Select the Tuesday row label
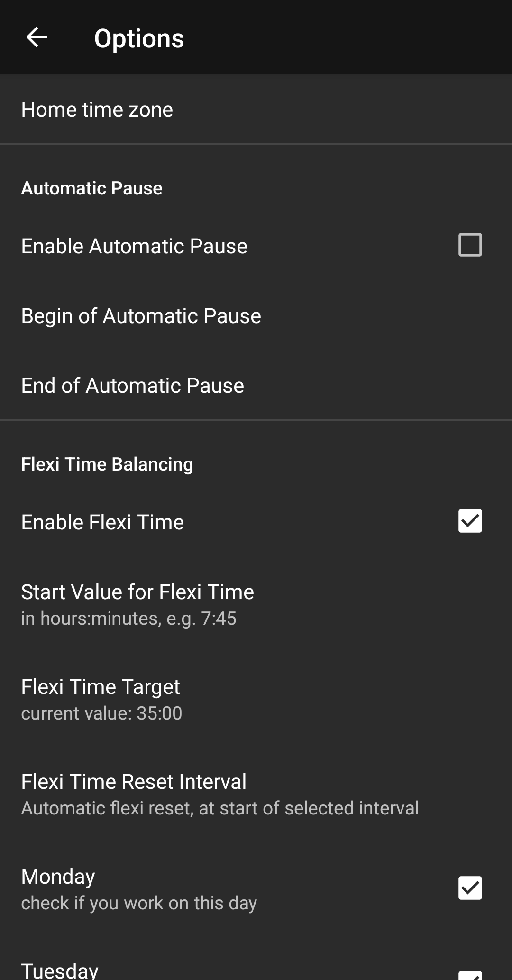This screenshot has height=980, width=512. [x=60, y=971]
